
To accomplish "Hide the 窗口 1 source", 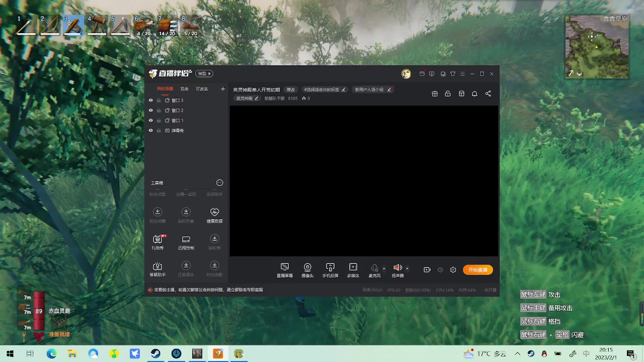I will point(150,121).
